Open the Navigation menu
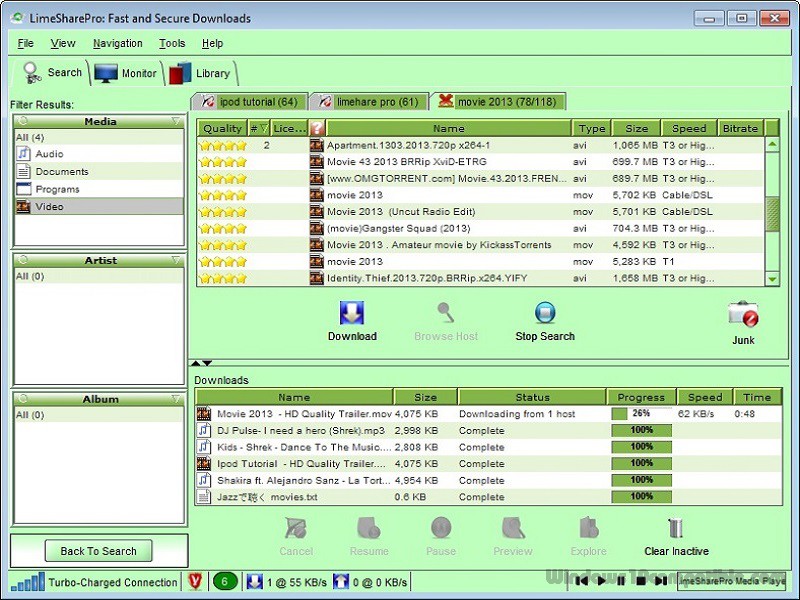 (118, 43)
